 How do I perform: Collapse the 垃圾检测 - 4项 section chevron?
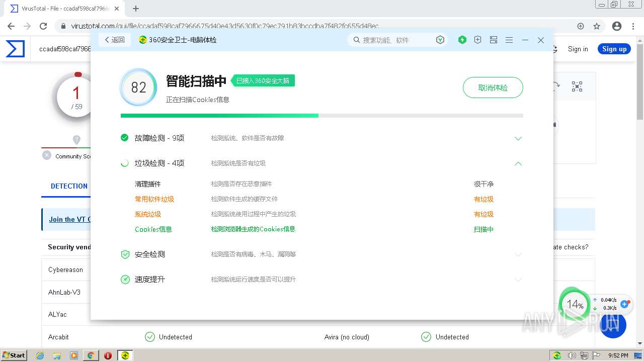tap(518, 163)
